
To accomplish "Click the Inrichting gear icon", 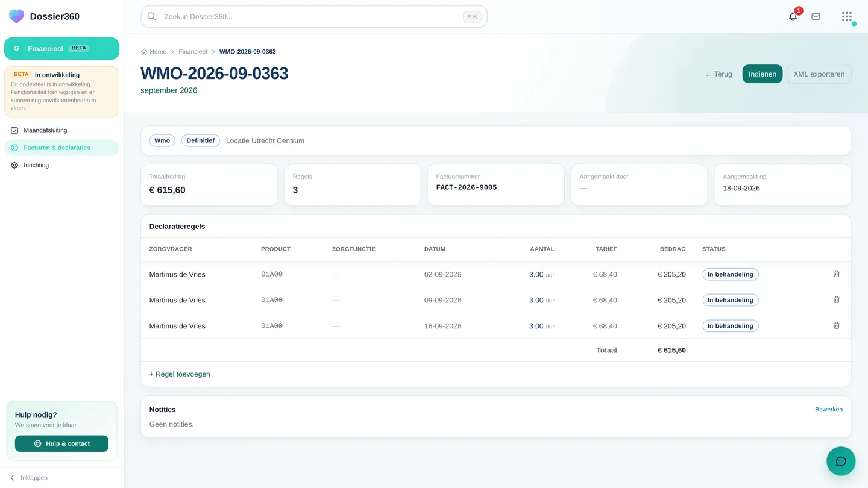I will 14,165.
